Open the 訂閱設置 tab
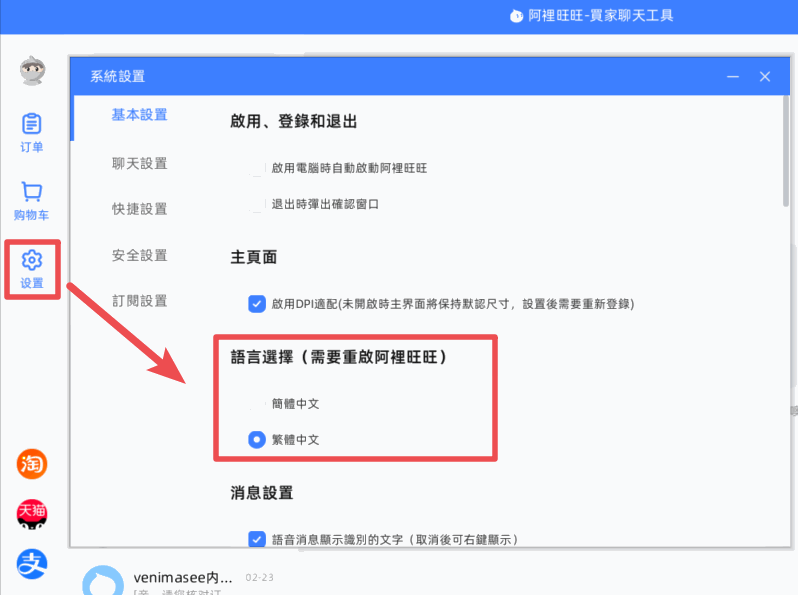798x595 pixels. coord(139,301)
